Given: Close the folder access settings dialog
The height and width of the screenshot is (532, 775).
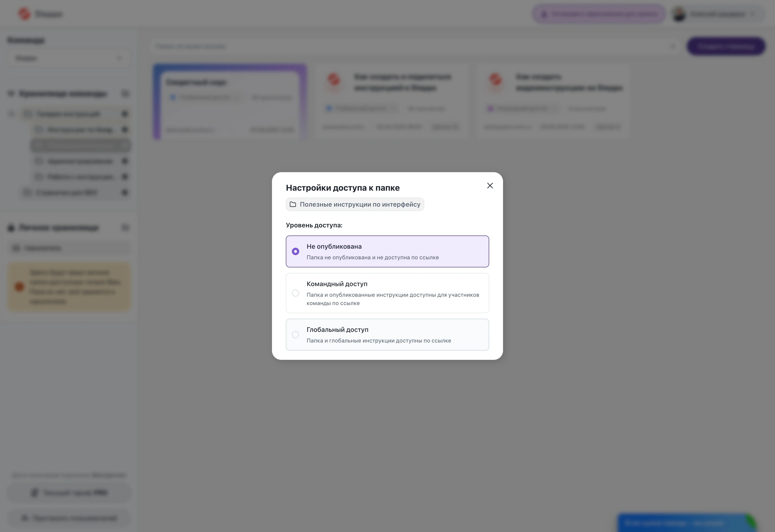Looking at the screenshot, I should pos(490,185).
